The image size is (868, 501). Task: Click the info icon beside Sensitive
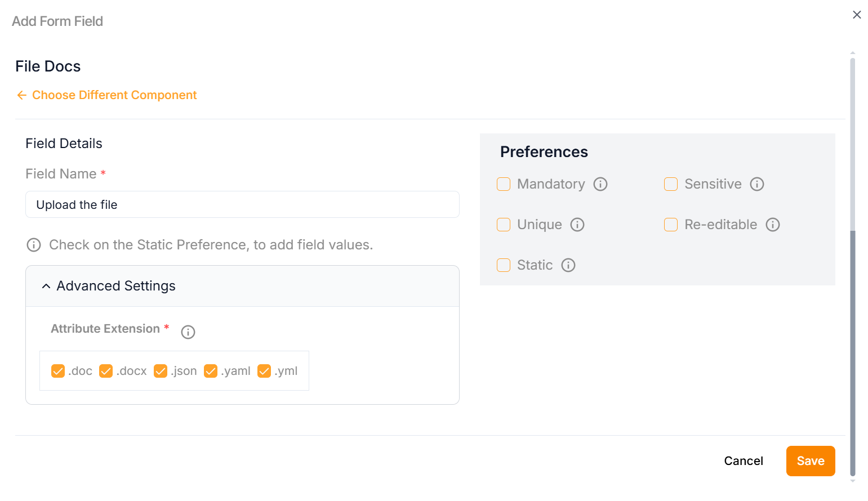pyautogui.click(x=757, y=184)
